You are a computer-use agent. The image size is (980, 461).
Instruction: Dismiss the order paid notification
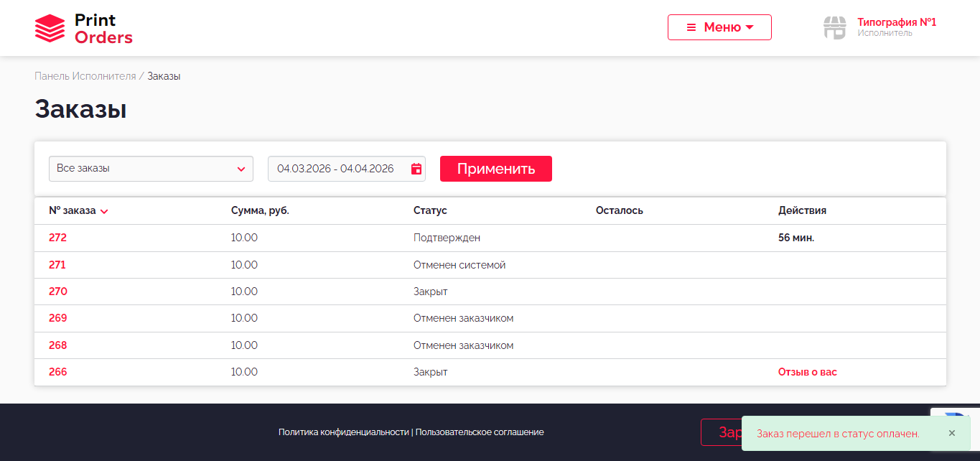point(951,433)
